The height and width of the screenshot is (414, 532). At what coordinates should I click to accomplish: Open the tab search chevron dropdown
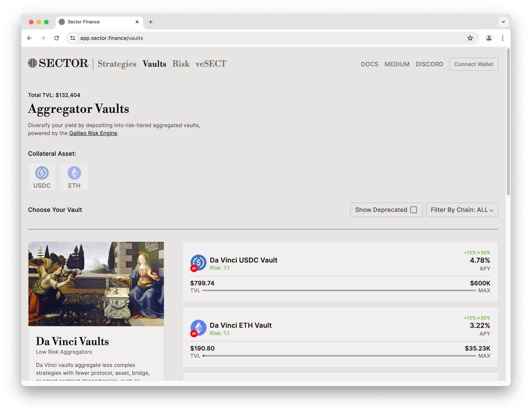(503, 22)
